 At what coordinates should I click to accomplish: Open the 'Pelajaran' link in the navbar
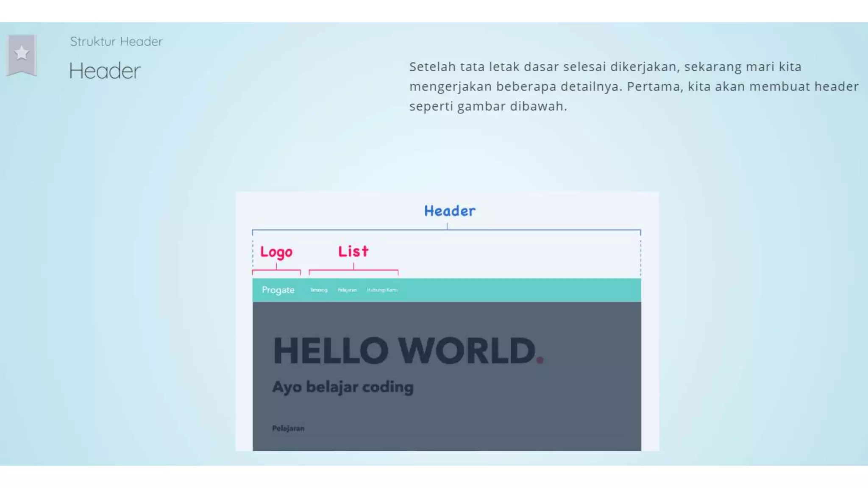[347, 290]
